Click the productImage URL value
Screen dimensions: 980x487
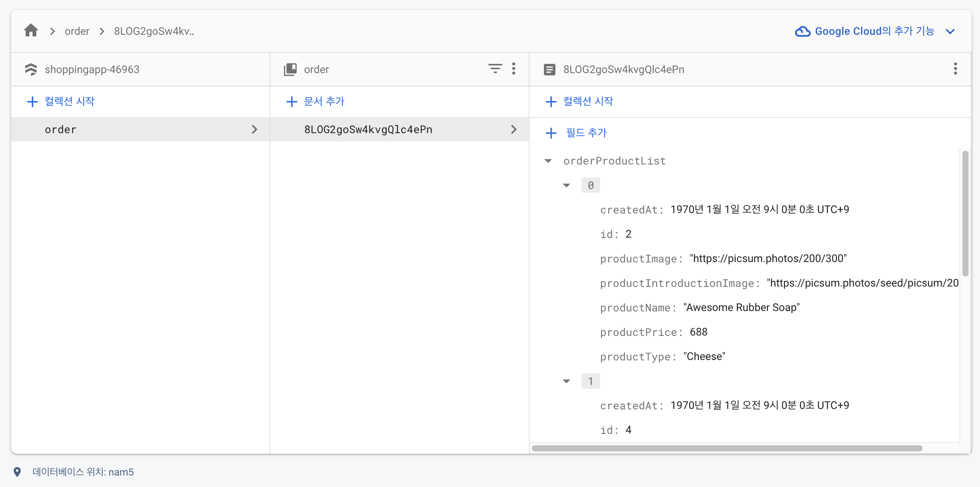[x=768, y=258]
